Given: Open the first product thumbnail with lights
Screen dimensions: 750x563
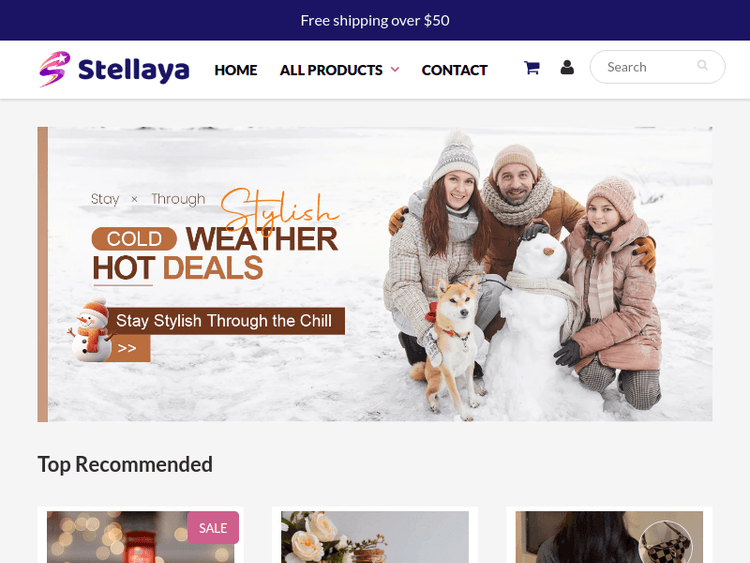Looking at the screenshot, I should click(141, 537).
